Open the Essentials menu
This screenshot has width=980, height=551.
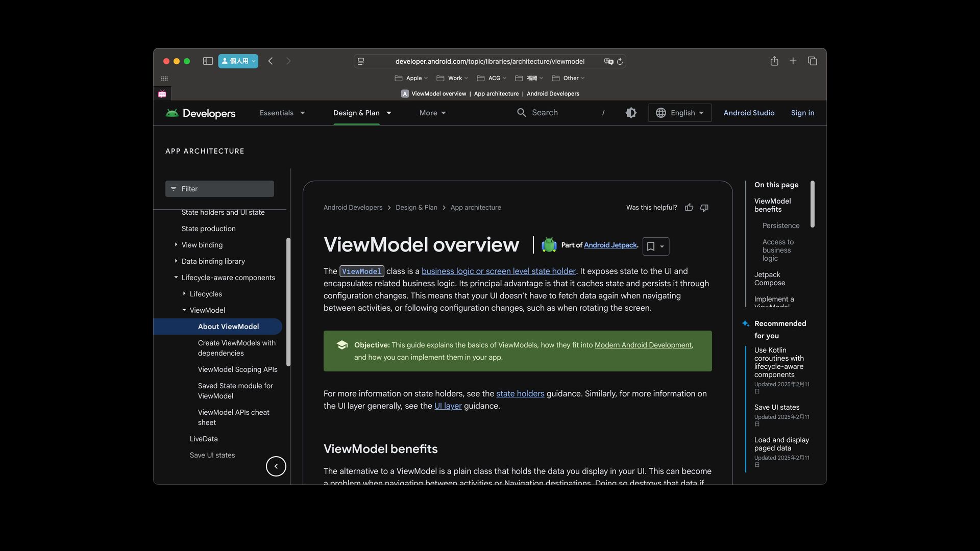point(282,113)
